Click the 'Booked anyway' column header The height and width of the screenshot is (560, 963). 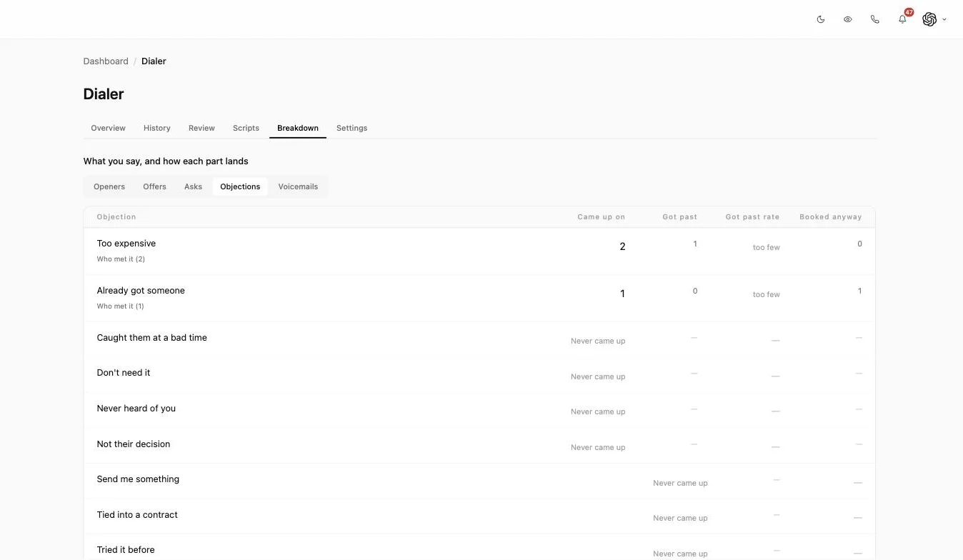[x=830, y=217]
